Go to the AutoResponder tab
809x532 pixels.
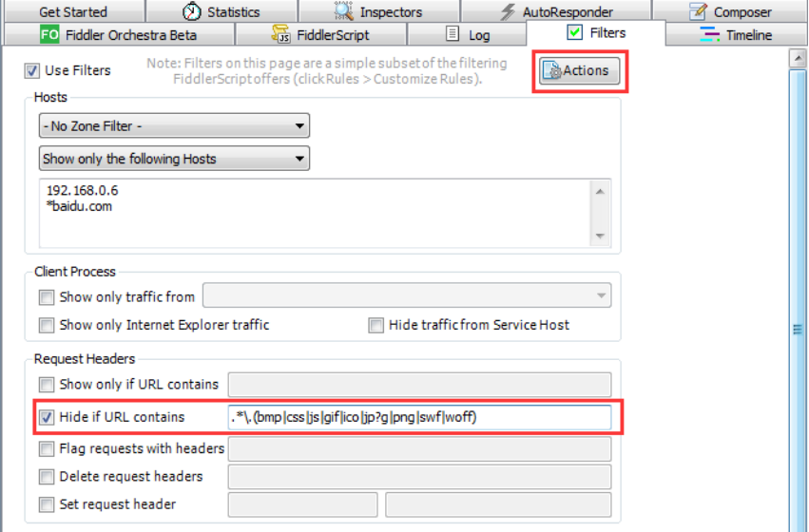coord(556,11)
